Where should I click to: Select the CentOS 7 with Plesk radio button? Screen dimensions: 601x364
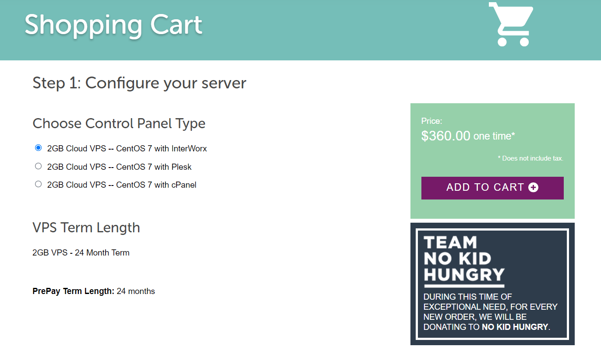click(38, 166)
